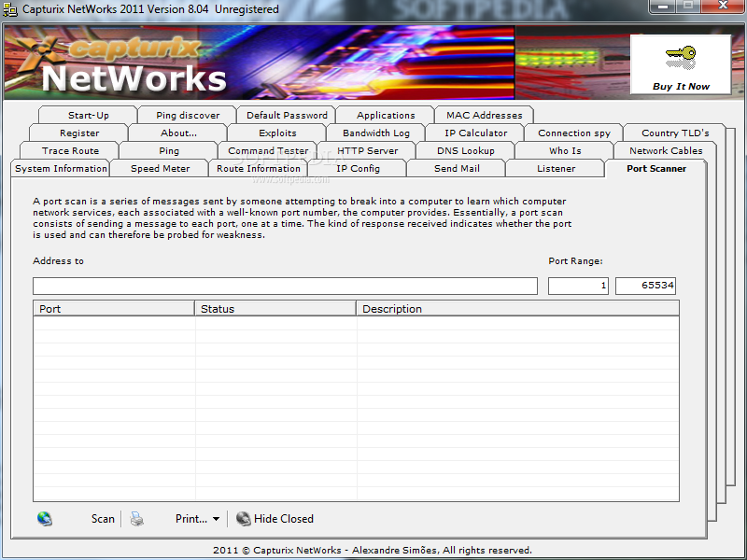The height and width of the screenshot is (560, 747).
Task: Click the Port column header
Action: 114,309
